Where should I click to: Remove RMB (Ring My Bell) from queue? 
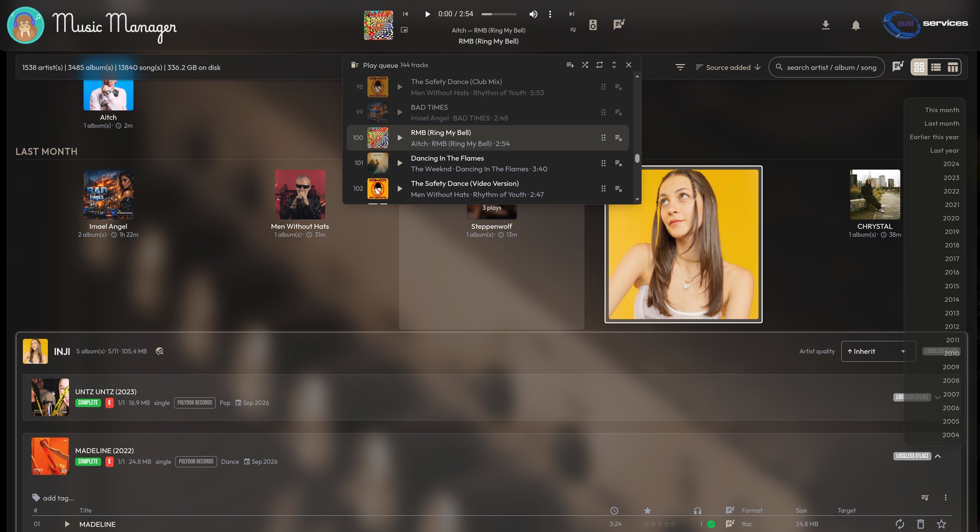tap(618, 138)
